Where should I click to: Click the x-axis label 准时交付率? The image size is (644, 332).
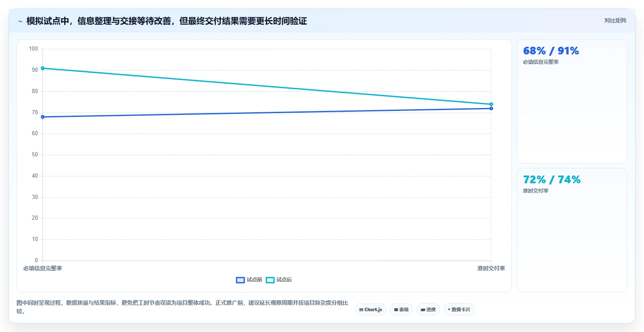tap(491, 268)
